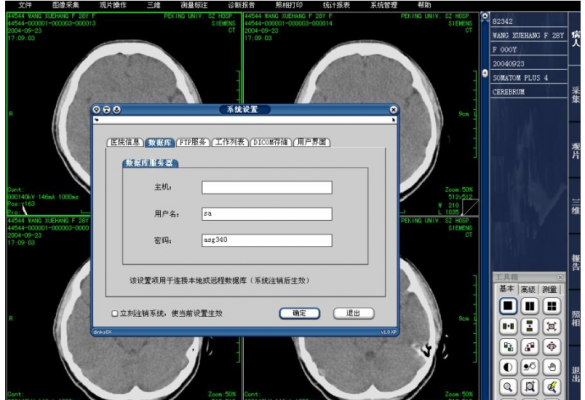Viewport: 585px width, 400px height.
Task: Close the 工具箱 toolbox panel
Action: click(560, 277)
